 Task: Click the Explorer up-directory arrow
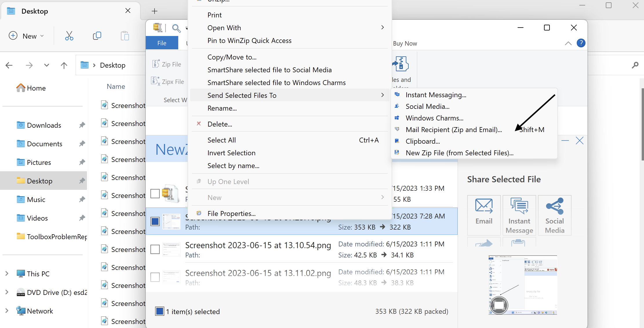tap(64, 65)
